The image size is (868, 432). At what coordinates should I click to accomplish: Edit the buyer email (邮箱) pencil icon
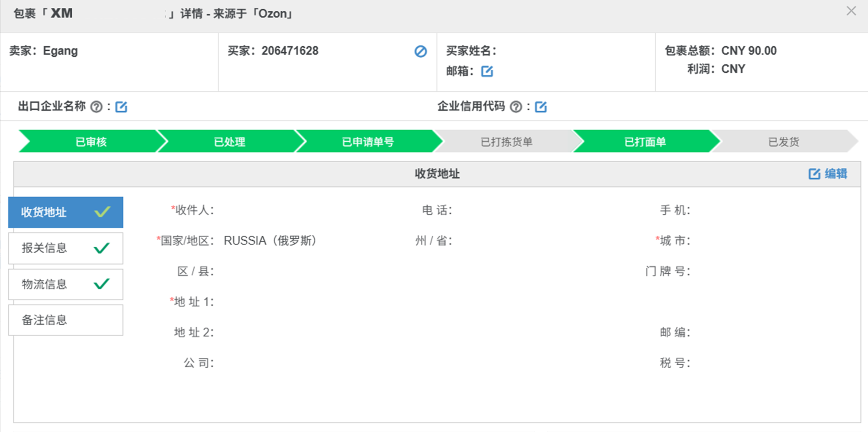(x=487, y=71)
